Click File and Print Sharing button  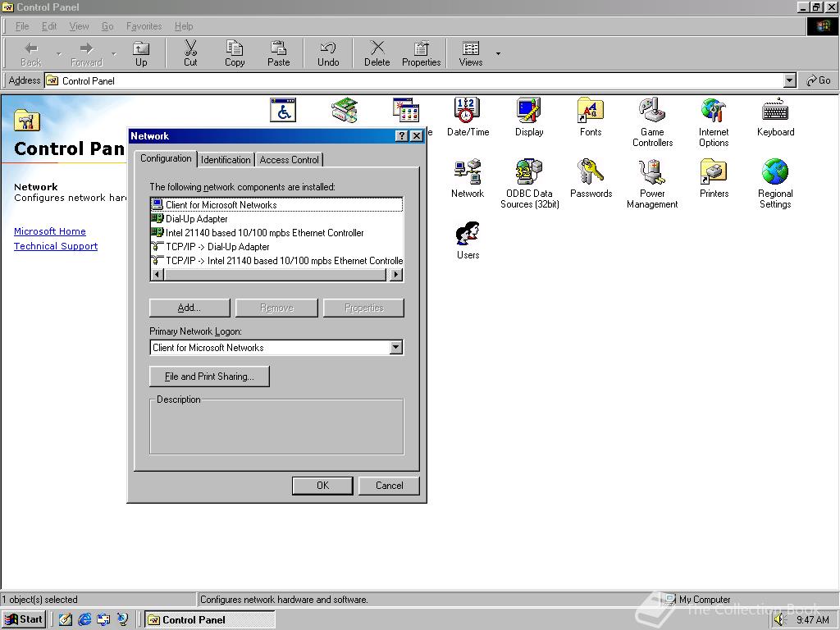[209, 376]
